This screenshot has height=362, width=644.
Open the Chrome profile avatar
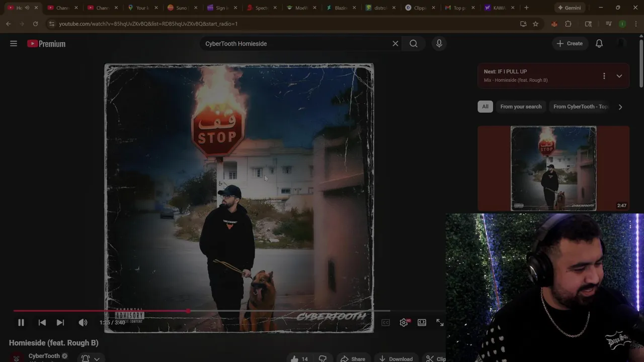click(x=622, y=24)
